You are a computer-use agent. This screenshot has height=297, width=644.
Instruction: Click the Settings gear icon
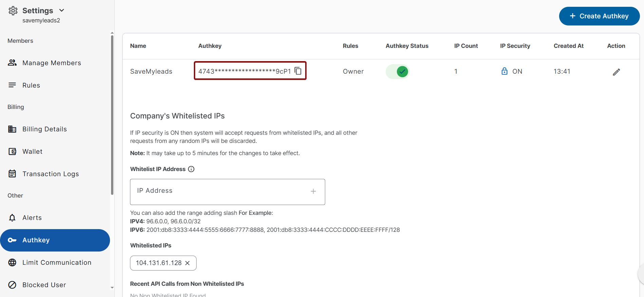(x=13, y=11)
